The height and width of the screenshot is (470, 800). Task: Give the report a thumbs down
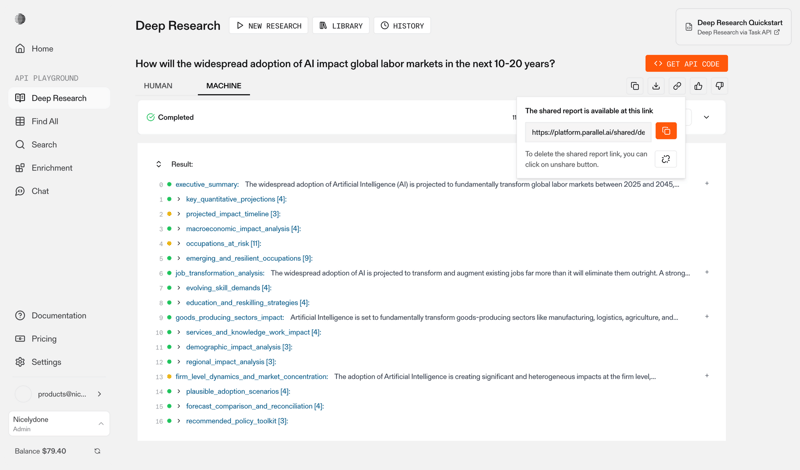coord(719,86)
